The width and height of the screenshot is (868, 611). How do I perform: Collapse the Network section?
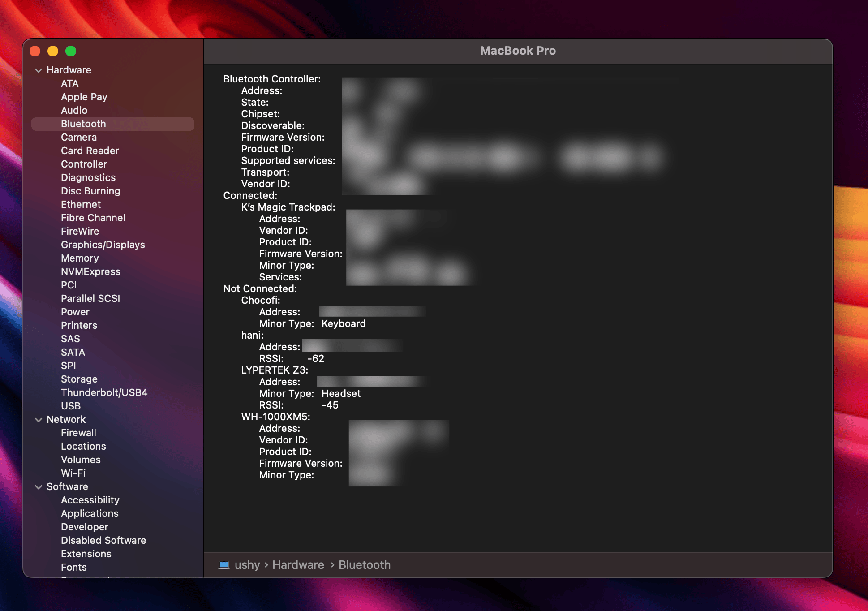tap(39, 419)
